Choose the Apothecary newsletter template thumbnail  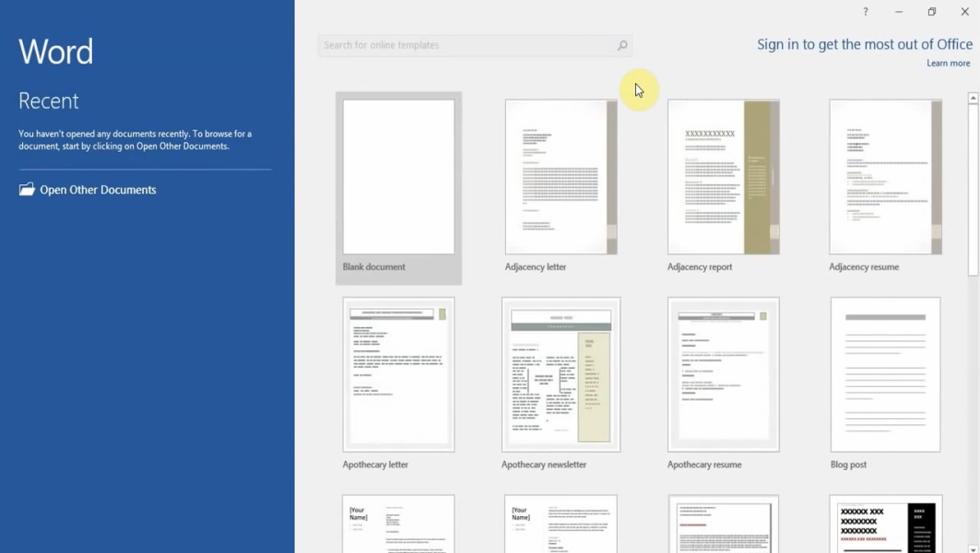point(561,374)
